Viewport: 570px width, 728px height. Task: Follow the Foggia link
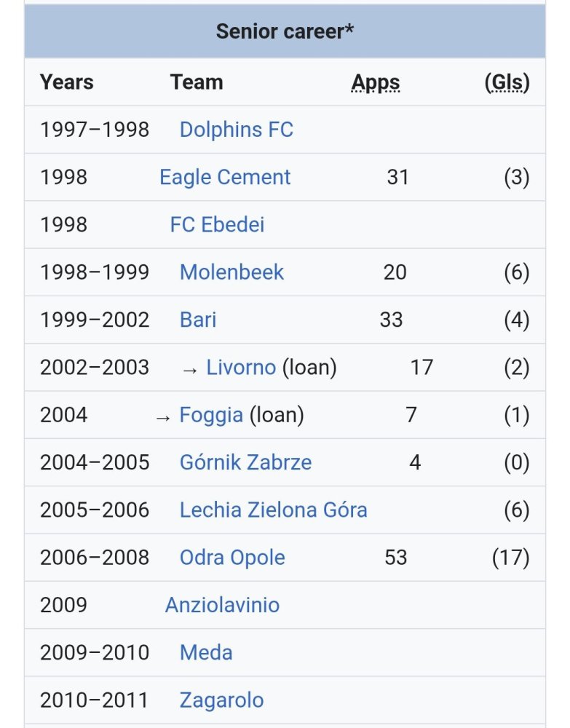pyautogui.click(x=211, y=415)
